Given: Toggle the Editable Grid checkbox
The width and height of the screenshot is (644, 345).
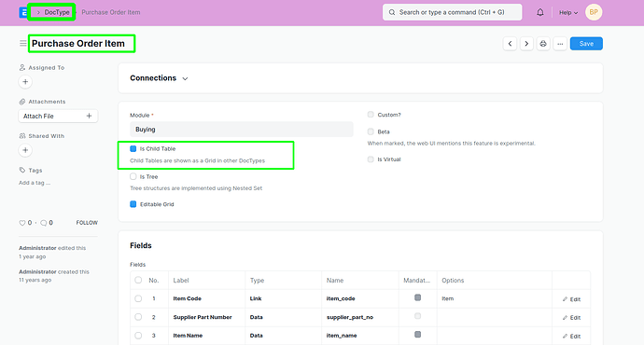Looking at the screenshot, I should (133, 204).
